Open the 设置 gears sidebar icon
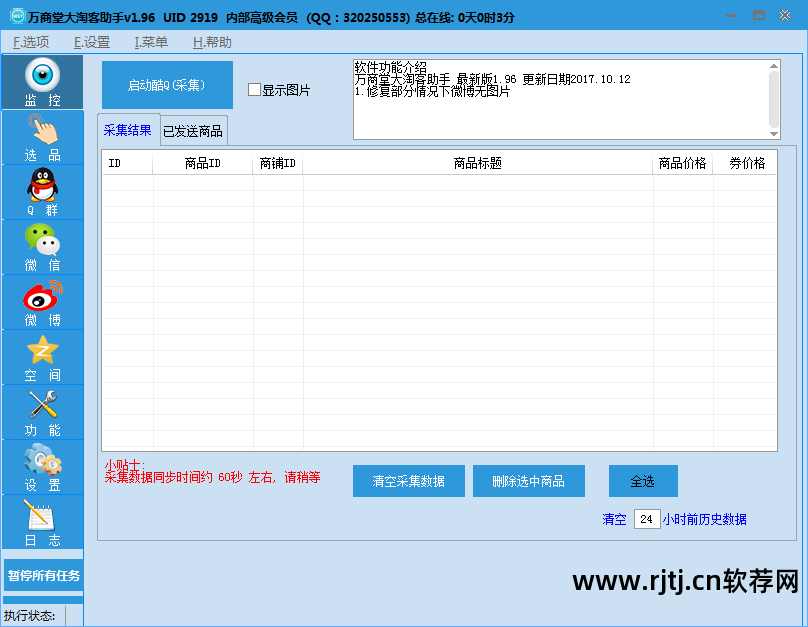Screen dimensions: 808x627 pyautogui.click(x=42, y=468)
